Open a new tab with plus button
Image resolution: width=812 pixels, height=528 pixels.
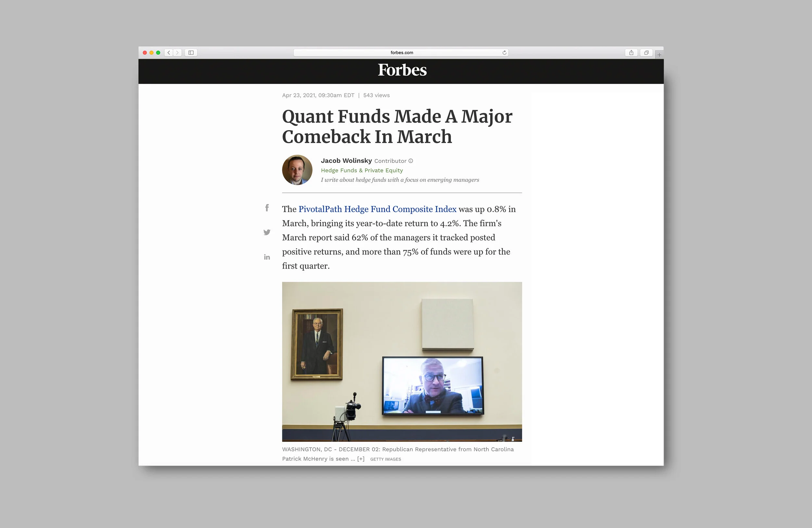click(x=659, y=55)
